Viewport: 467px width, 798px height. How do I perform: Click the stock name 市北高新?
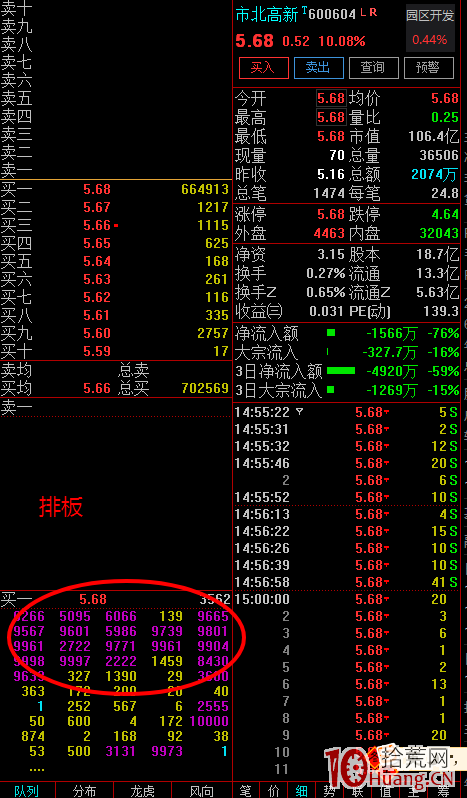point(267,15)
